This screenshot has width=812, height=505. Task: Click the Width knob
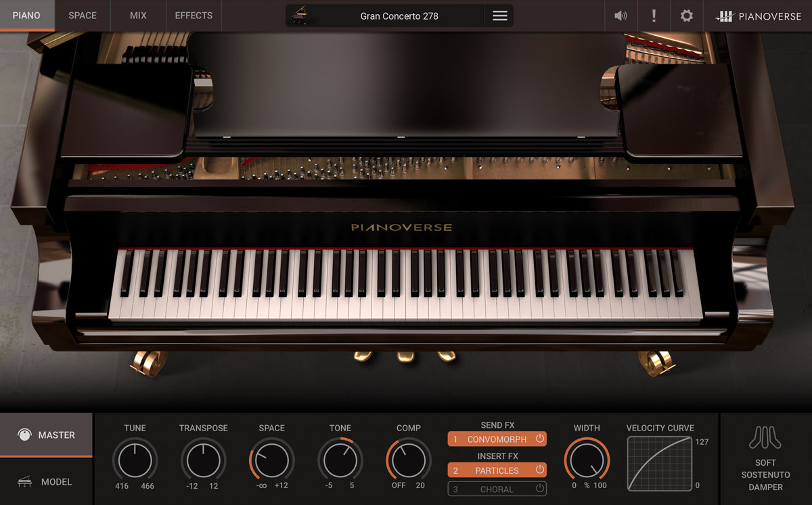(587, 460)
